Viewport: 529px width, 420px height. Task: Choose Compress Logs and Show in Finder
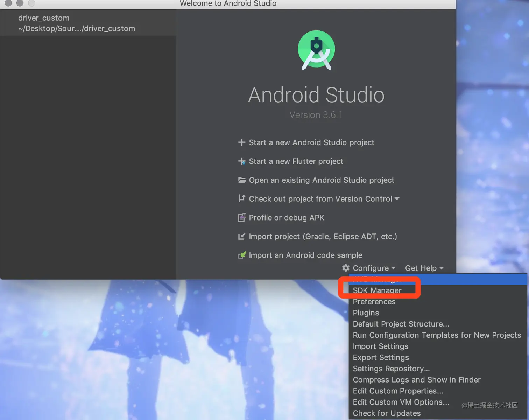point(438,380)
